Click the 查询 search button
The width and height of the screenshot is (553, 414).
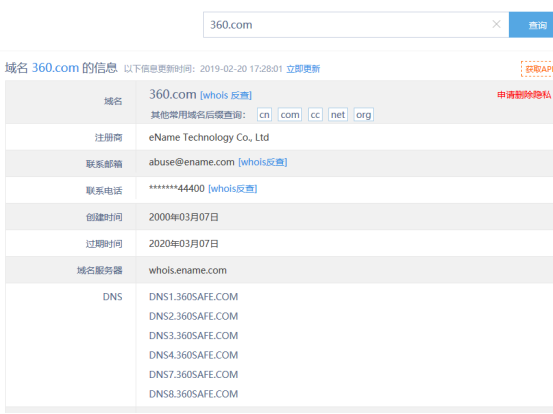pyautogui.click(x=531, y=25)
